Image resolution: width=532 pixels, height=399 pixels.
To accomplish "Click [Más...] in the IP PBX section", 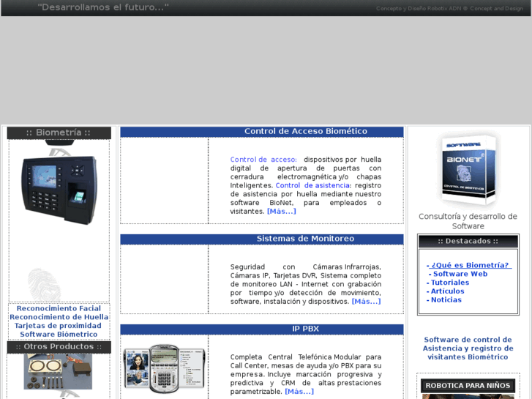I will 299,392.
